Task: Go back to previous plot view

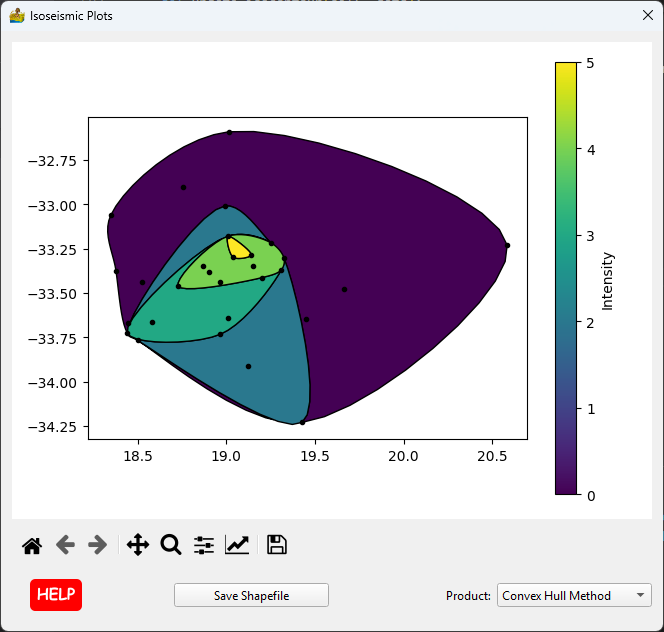Action: (65, 545)
